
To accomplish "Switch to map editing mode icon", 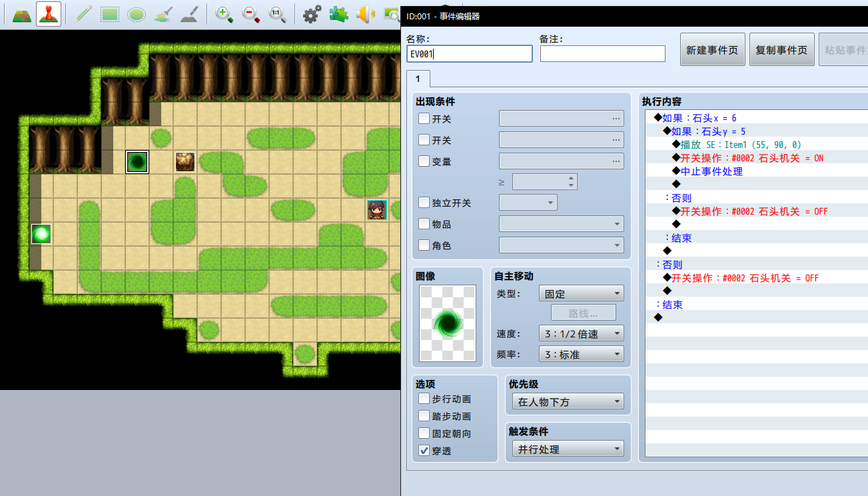I will (x=23, y=14).
